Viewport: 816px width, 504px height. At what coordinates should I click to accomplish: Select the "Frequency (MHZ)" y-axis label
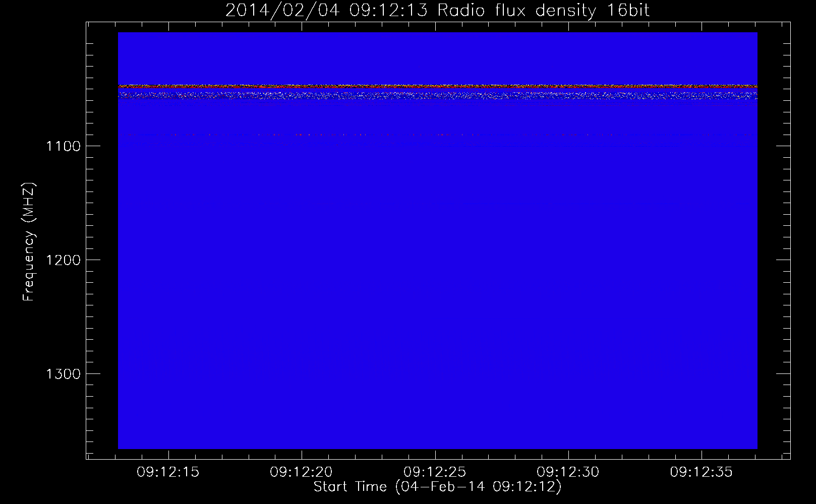point(29,242)
